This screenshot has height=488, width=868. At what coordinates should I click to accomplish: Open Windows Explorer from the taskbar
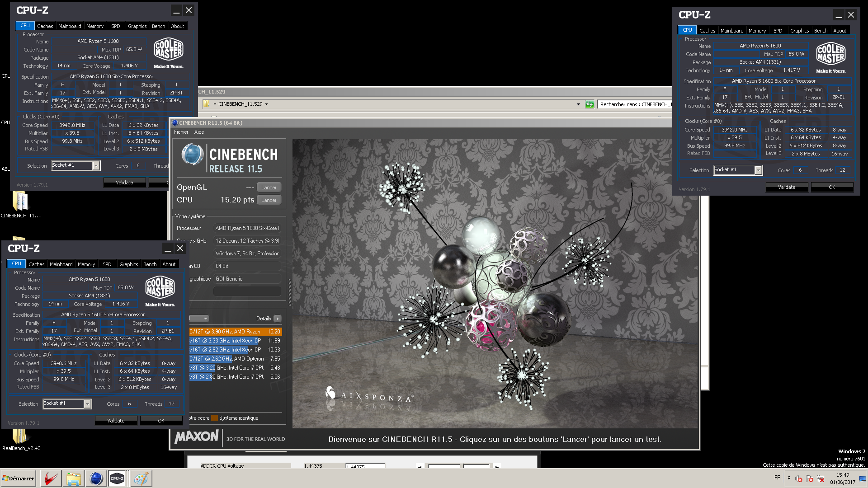pyautogui.click(x=73, y=478)
